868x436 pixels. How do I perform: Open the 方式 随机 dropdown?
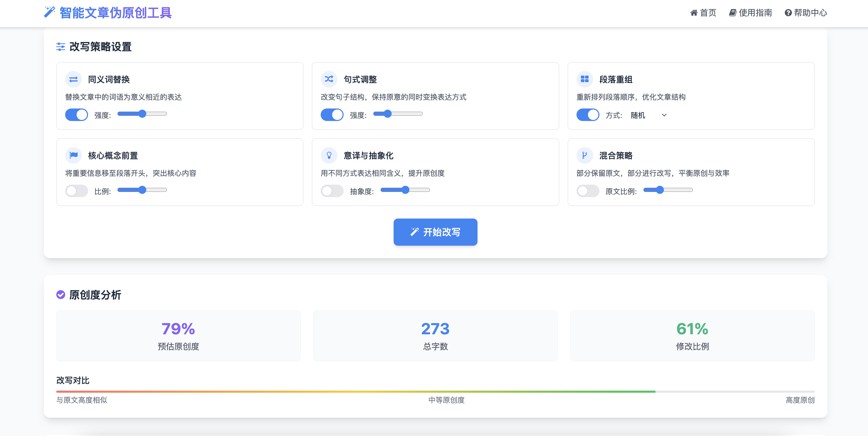[648, 115]
